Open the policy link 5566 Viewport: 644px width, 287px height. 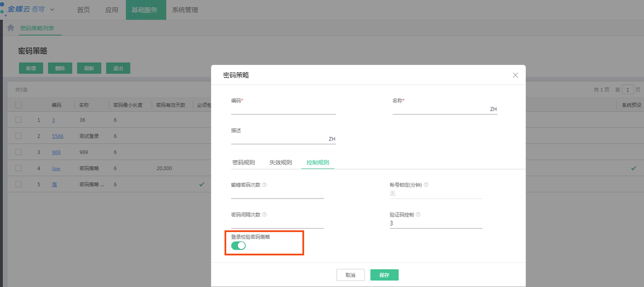57,136
